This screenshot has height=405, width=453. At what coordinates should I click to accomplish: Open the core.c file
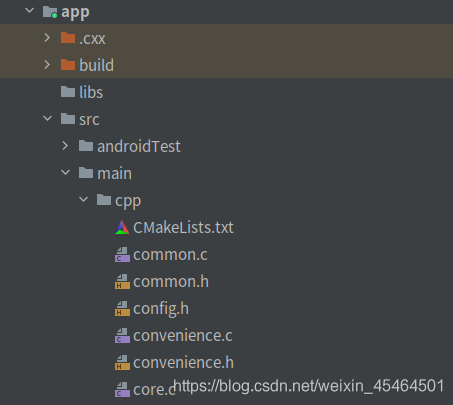[154, 390]
